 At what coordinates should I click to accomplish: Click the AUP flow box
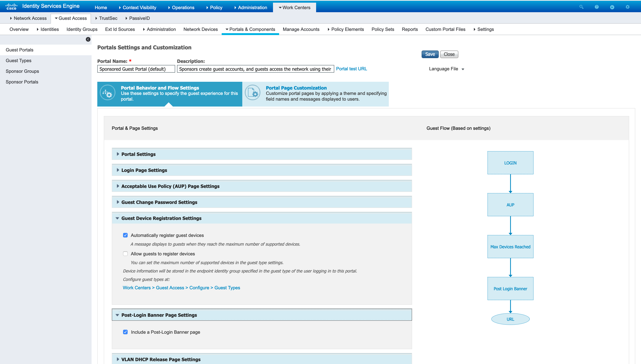click(510, 205)
